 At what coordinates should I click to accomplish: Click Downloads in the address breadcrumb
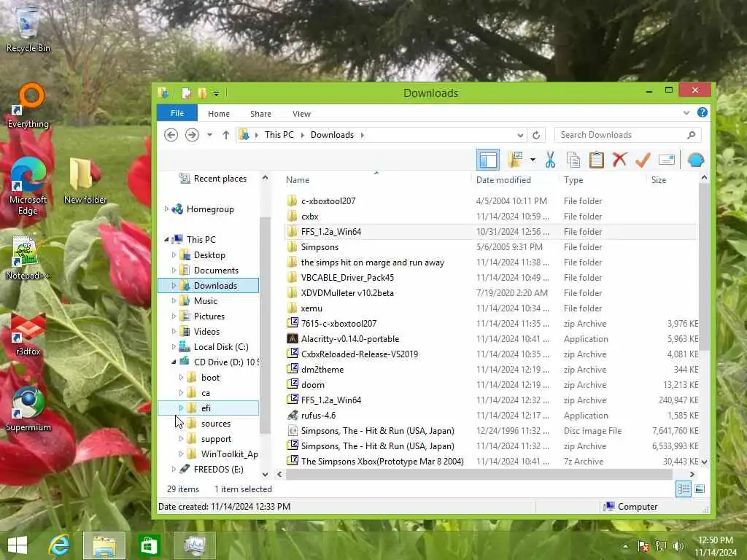pyautogui.click(x=332, y=135)
